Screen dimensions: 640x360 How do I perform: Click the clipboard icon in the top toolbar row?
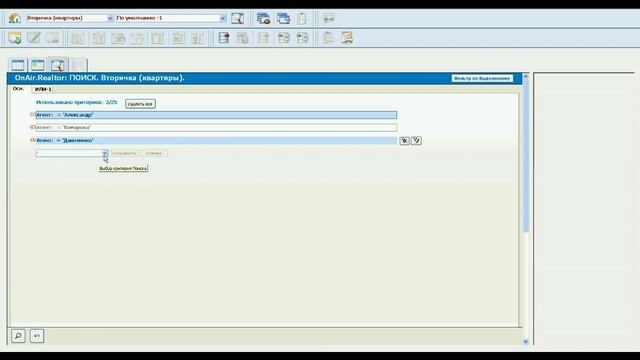pos(302,18)
